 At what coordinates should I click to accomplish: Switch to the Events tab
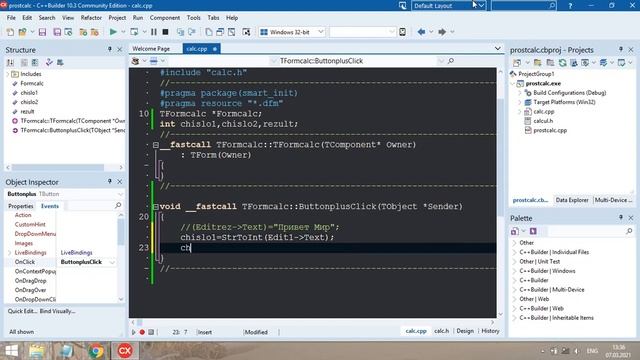[50, 206]
